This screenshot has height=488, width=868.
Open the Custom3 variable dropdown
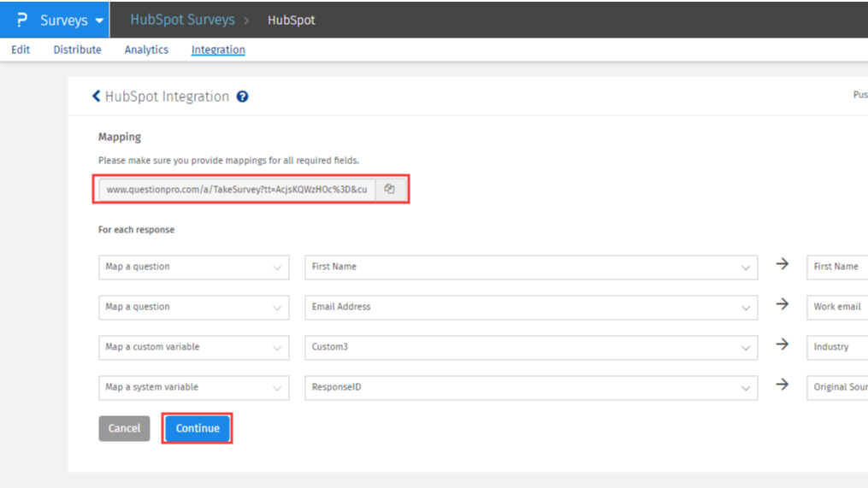(x=531, y=348)
